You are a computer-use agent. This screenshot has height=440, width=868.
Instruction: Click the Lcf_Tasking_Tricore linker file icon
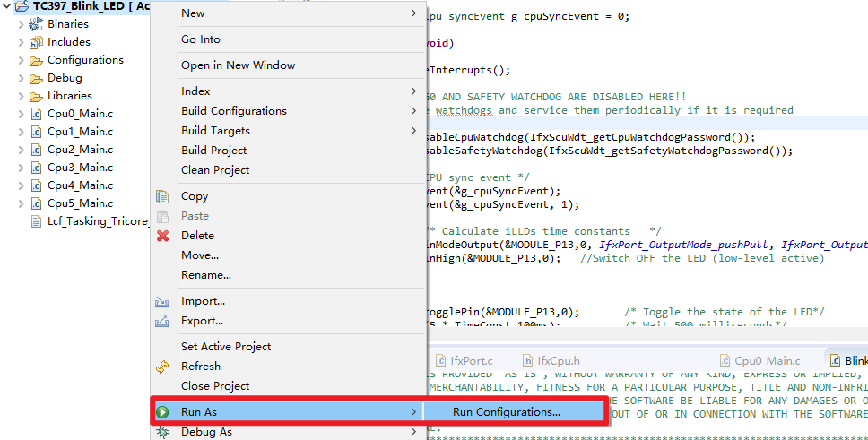(36, 221)
